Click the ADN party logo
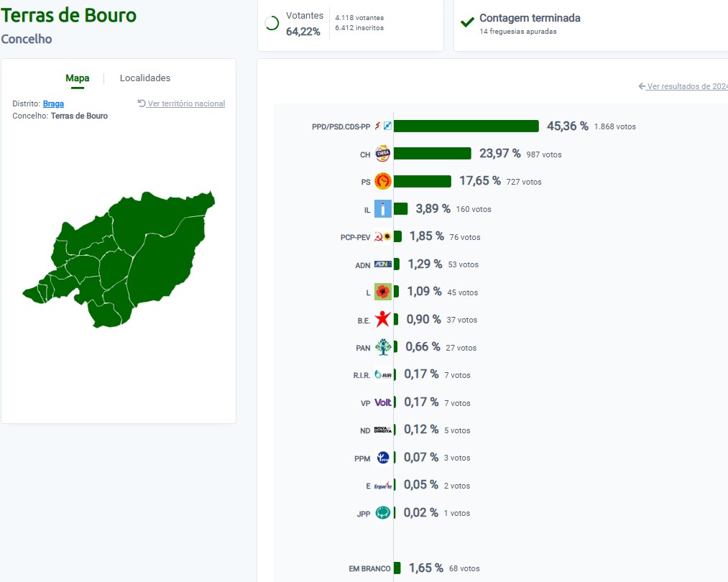The height and width of the screenshot is (582, 728). [383, 264]
